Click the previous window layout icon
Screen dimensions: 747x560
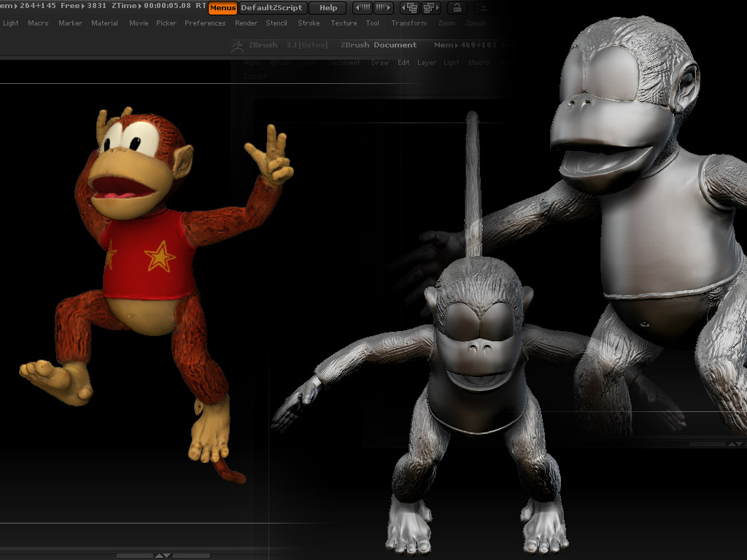click(410, 7)
